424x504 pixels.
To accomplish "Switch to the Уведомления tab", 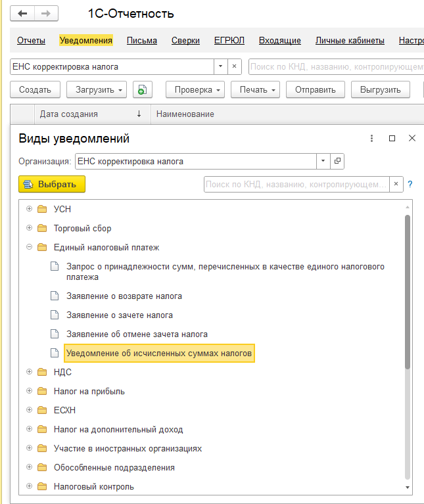I will tap(86, 41).
